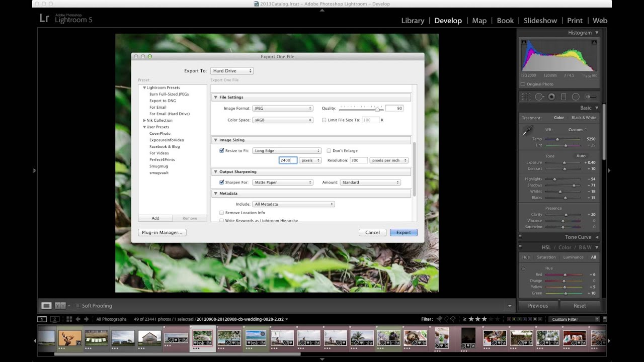This screenshot has width=644, height=362.
Task: Open Matte Paper sharpen dropdown
Action: [283, 182]
